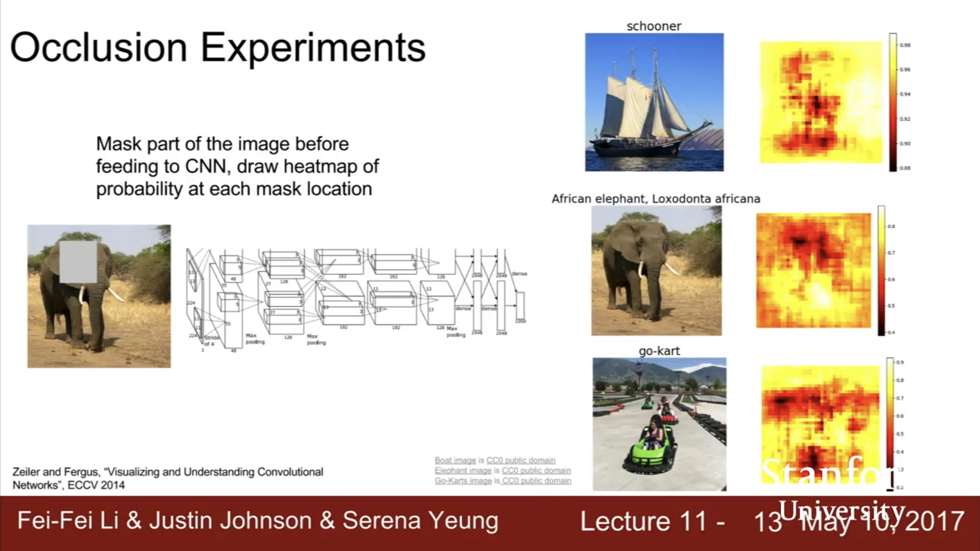
Task: Click the schooner heatmap colorbar
Action: pyautogui.click(x=893, y=102)
